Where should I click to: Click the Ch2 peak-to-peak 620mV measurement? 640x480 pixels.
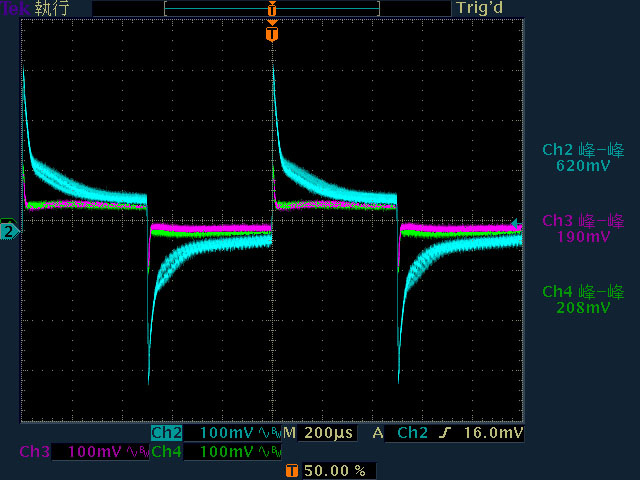(583, 158)
